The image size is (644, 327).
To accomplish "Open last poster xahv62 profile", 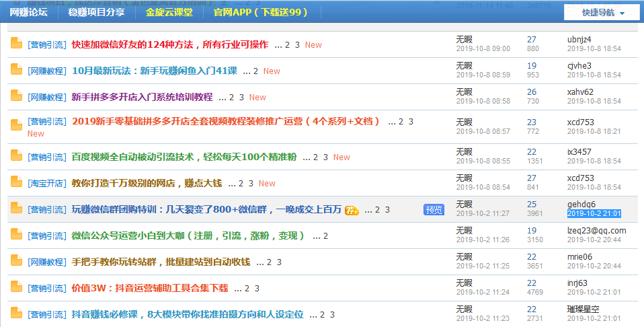I will point(580,92).
